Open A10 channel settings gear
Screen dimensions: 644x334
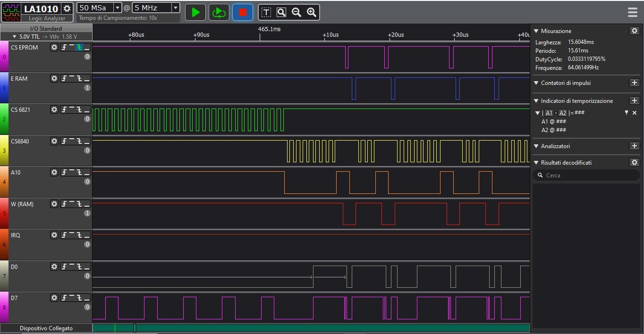[54, 172]
